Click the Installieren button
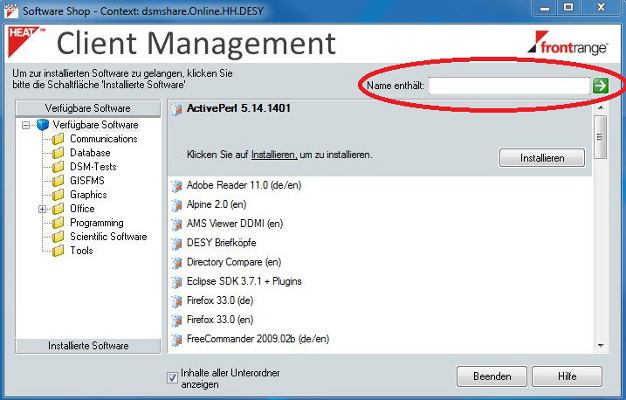The height and width of the screenshot is (400, 626). tap(542, 158)
